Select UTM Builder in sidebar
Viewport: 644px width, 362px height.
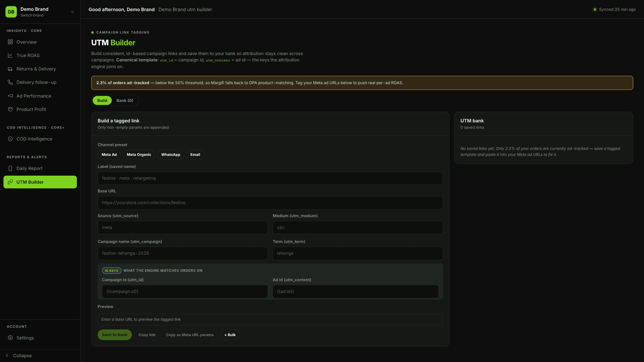tap(40, 182)
